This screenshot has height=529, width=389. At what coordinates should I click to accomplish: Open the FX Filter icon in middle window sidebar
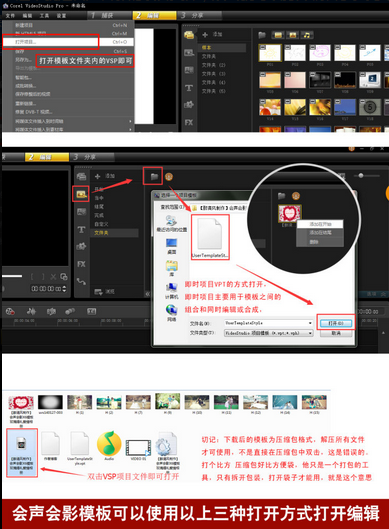(81, 264)
